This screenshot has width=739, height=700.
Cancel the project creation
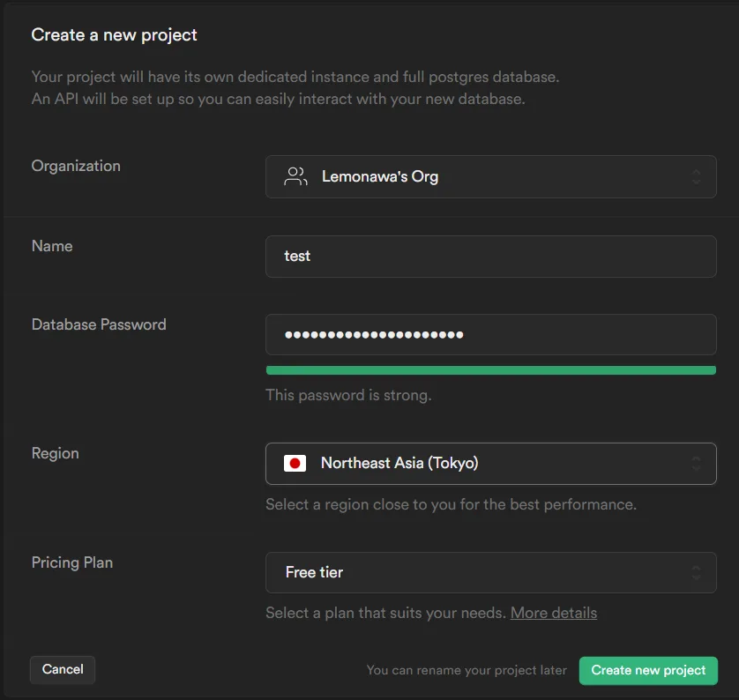(x=63, y=669)
